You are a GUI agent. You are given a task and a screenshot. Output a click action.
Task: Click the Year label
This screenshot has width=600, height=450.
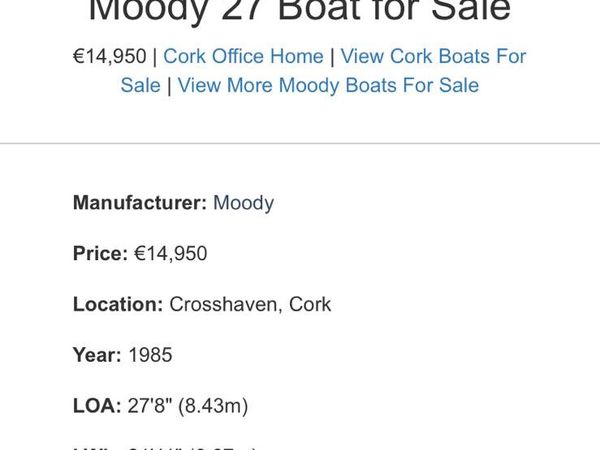point(97,355)
